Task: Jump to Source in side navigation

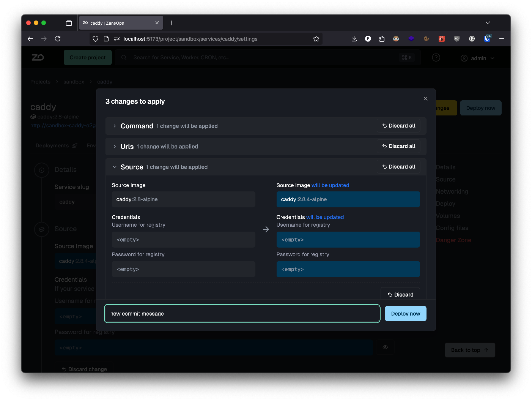Action: click(445, 179)
